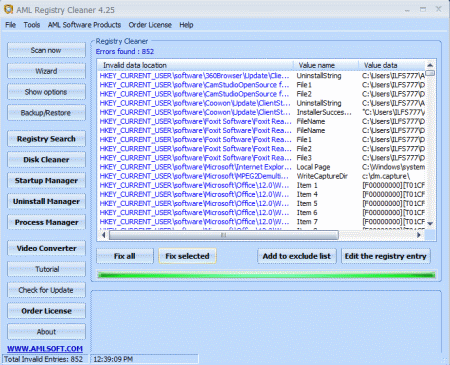
Task: Select the CamStudioOpenSource row with File2
Action: coord(262,94)
